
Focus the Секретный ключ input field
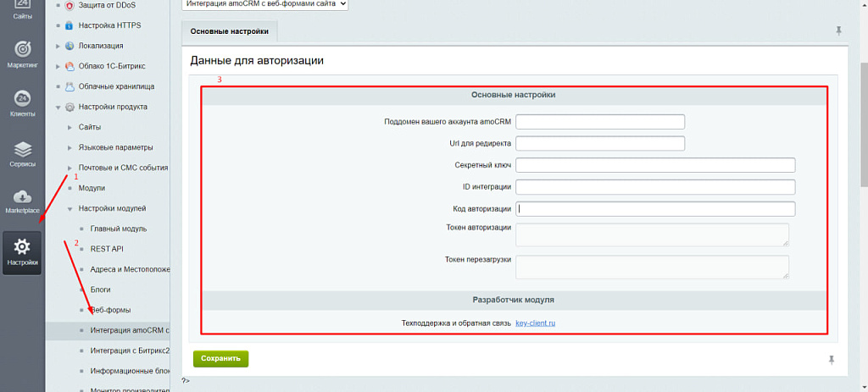click(654, 165)
